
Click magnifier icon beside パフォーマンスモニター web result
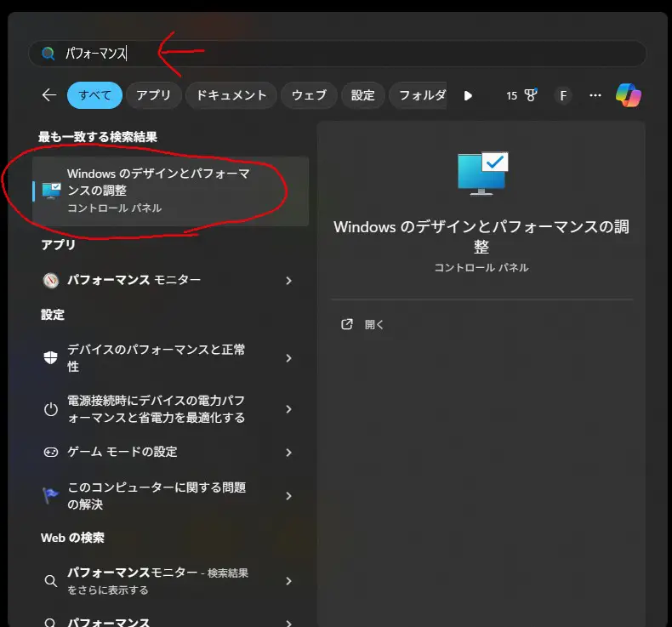click(x=50, y=581)
